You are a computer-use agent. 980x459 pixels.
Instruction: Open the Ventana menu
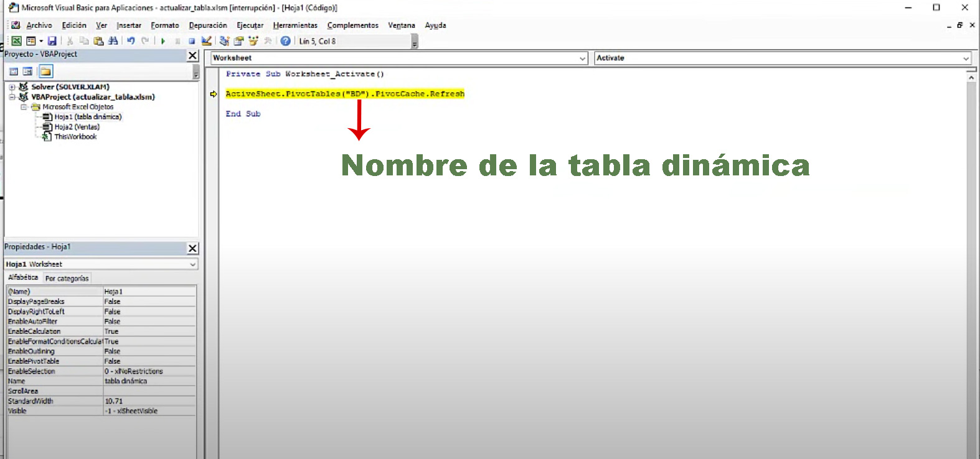402,25
